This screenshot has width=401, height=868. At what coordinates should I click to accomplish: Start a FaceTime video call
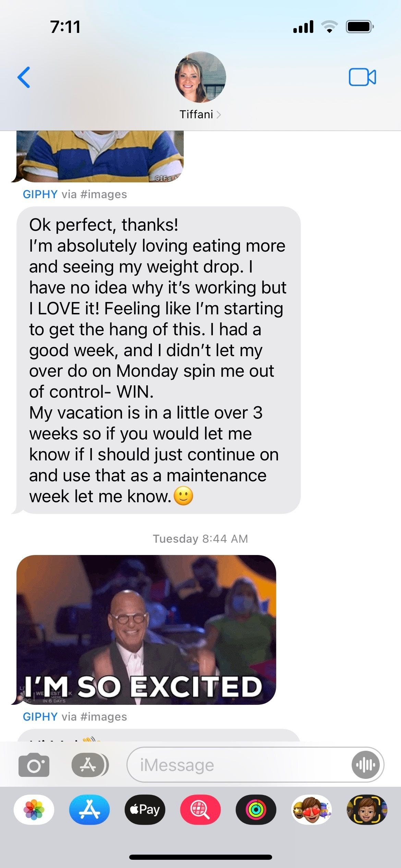pos(362,77)
